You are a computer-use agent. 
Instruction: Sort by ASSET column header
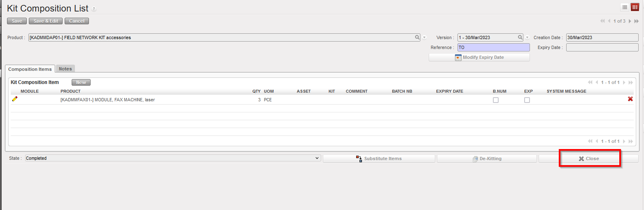coord(304,91)
